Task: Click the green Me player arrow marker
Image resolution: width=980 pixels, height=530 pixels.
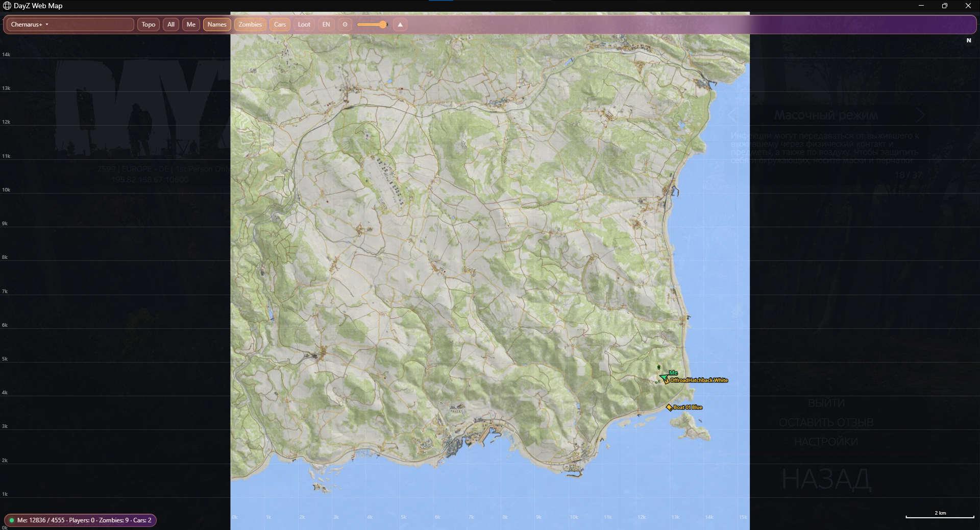Action: click(x=664, y=377)
